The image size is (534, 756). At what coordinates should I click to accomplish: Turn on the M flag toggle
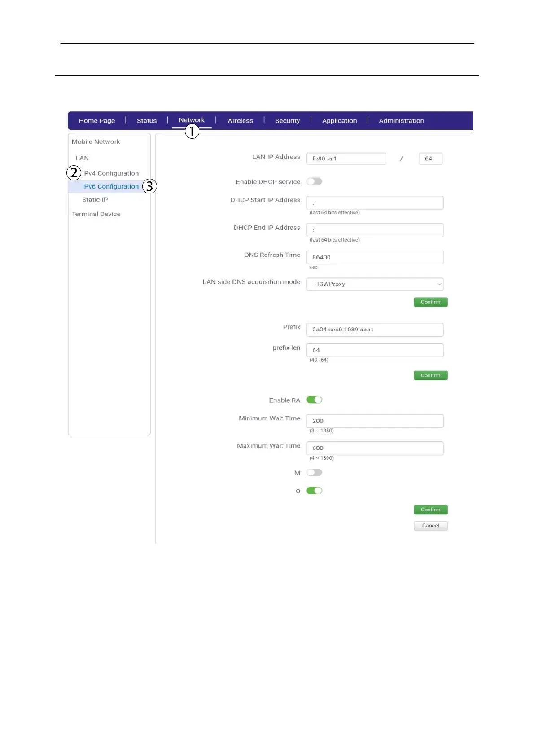click(314, 472)
